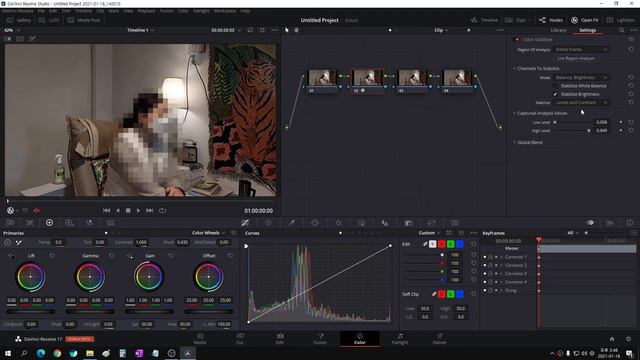Toggle loop playback button
The image size is (640, 360).
pyautogui.click(x=162, y=211)
